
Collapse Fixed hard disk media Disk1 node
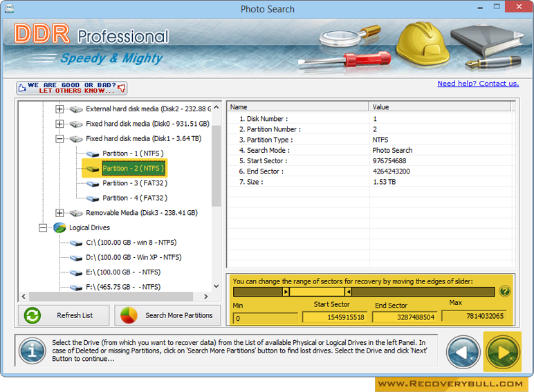pyautogui.click(x=59, y=138)
